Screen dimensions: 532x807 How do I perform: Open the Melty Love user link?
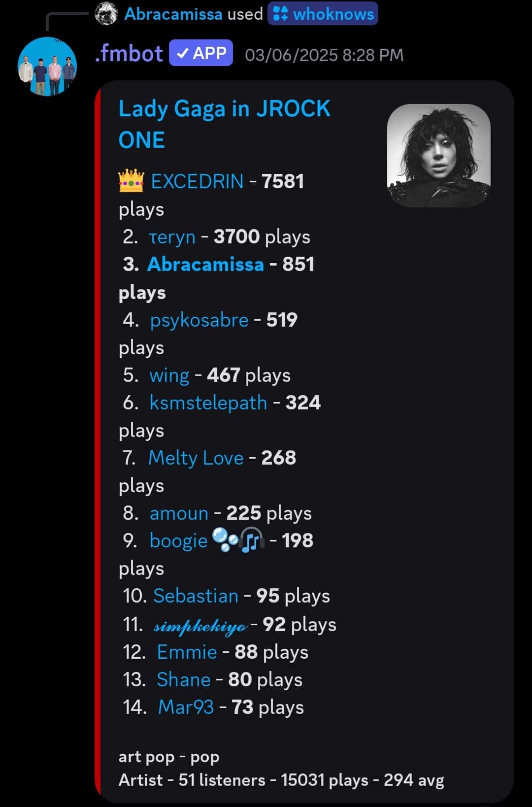pyautogui.click(x=196, y=458)
